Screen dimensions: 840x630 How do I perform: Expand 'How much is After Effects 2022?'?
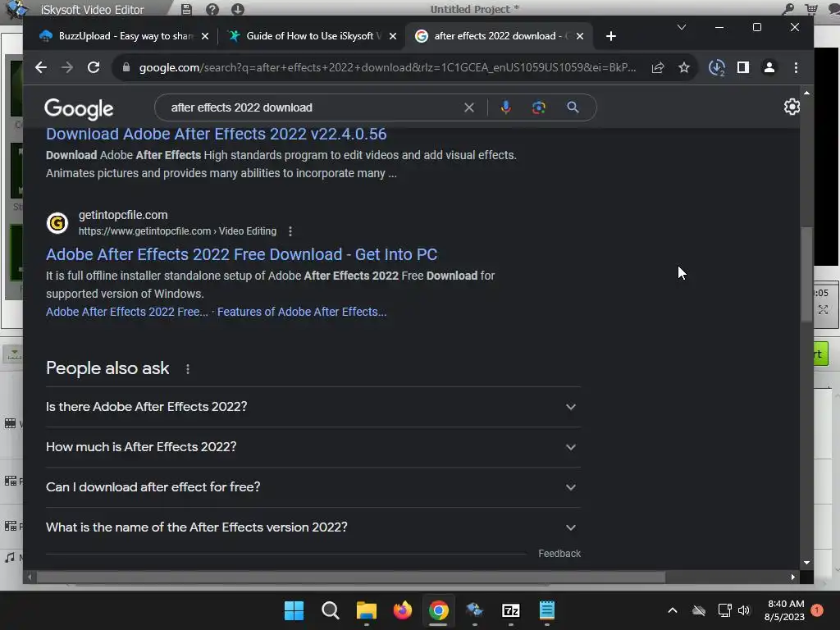click(x=313, y=447)
